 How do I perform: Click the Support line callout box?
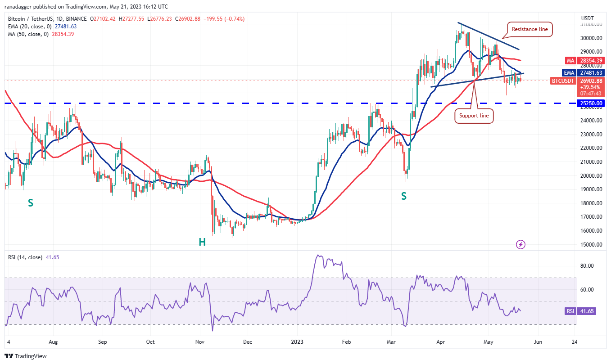click(474, 116)
